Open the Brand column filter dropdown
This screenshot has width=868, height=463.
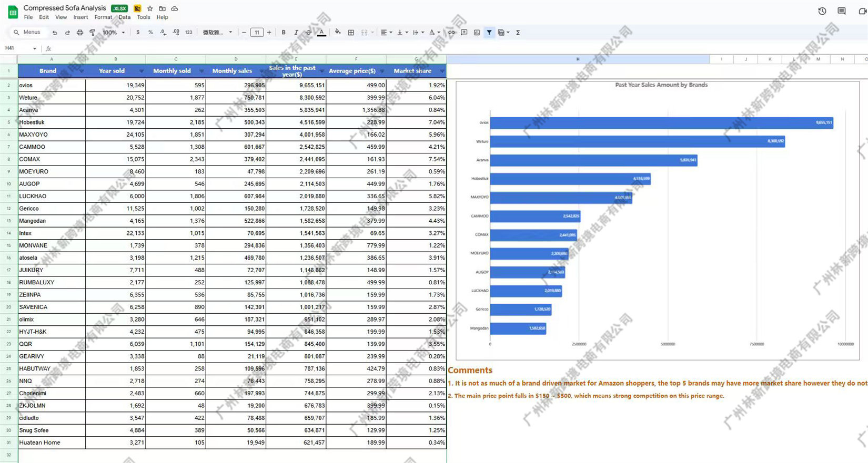(x=81, y=71)
